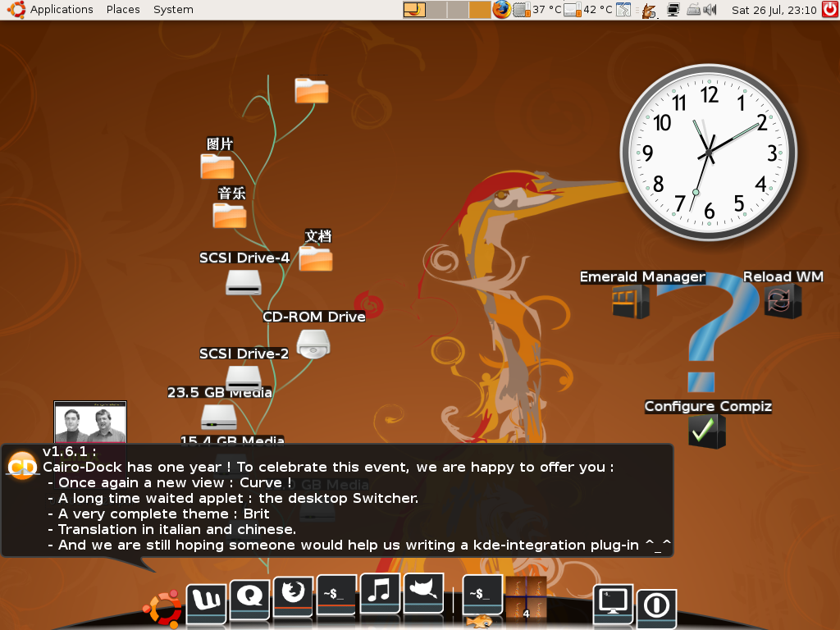
Task: Click the Pidgin-like tray icon in panel
Action: click(650, 10)
